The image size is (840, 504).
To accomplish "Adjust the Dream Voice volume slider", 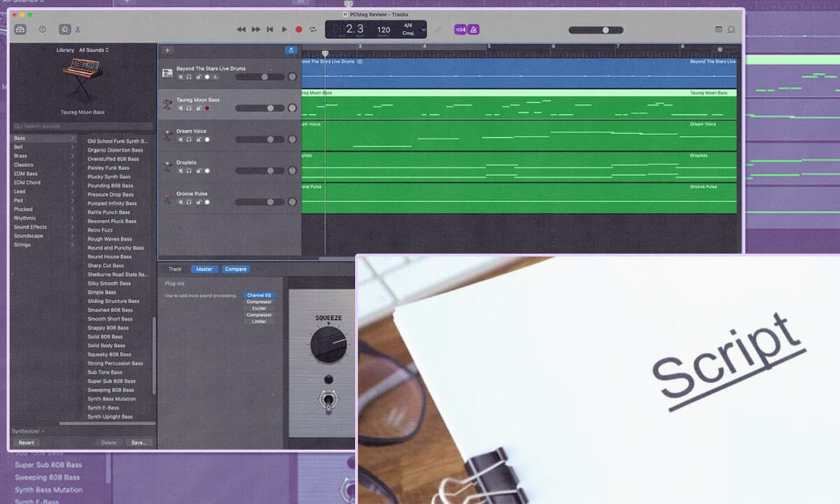I will click(260, 139).
